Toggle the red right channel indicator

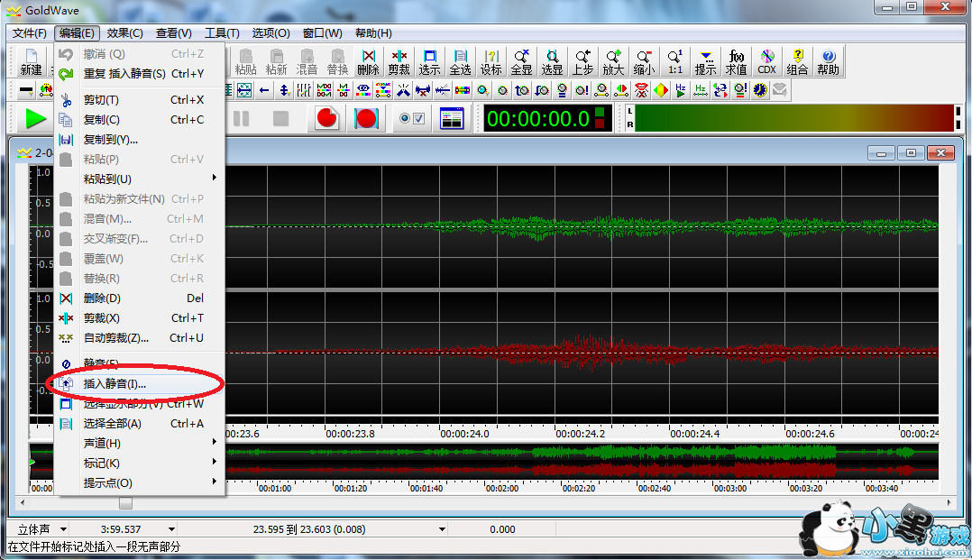[x=601, y=124]
